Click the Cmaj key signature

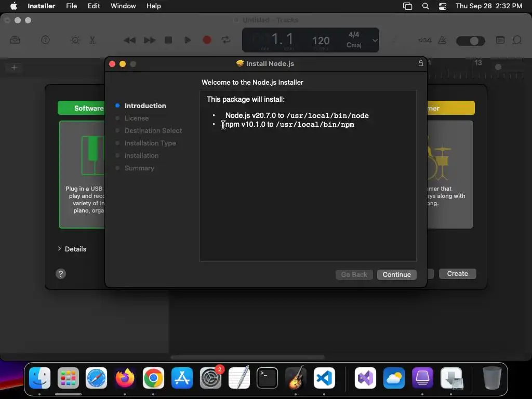(x=354, y=45)
